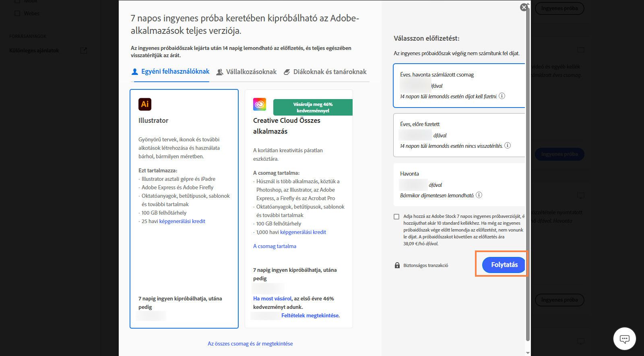This screenshot has height=356, width=644.
Task: Click the Válasszon előfizetést heading
Action: click(427, 38)
